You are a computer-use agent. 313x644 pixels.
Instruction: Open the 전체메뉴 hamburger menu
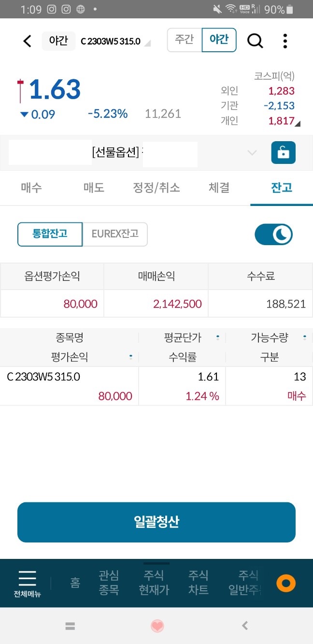(28, 583)
